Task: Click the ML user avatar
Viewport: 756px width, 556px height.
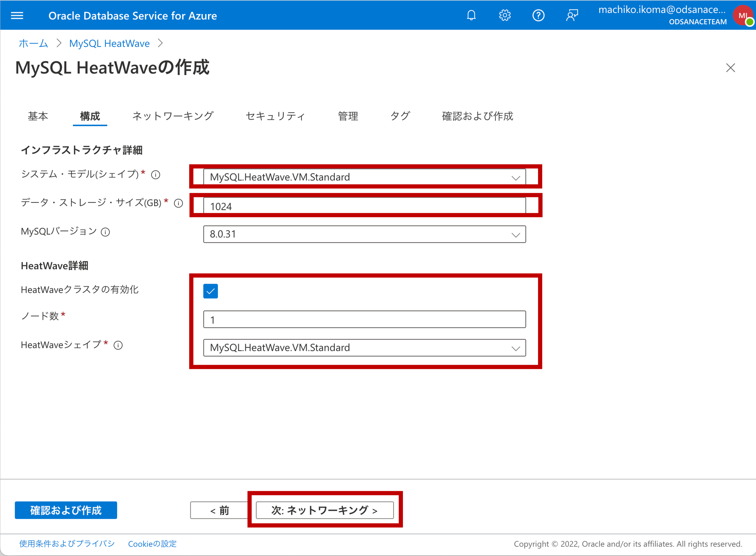Action: pyautogui.click(x=743, y=16)
